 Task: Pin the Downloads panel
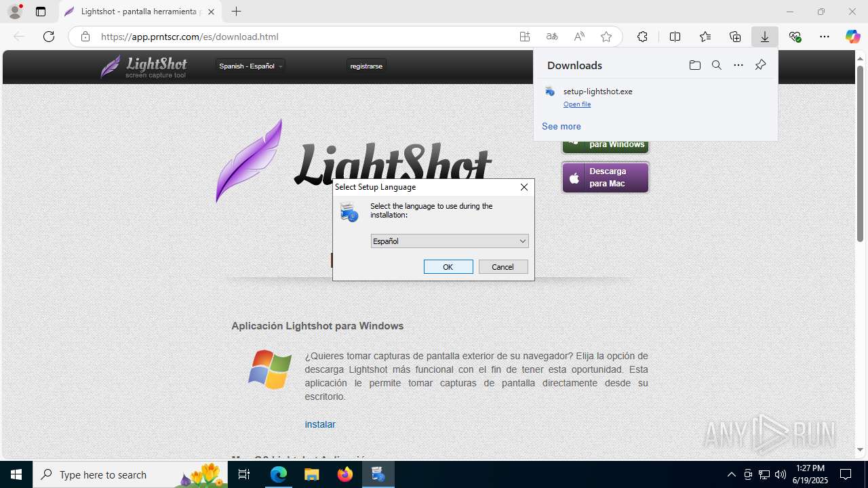click(760, 65)
